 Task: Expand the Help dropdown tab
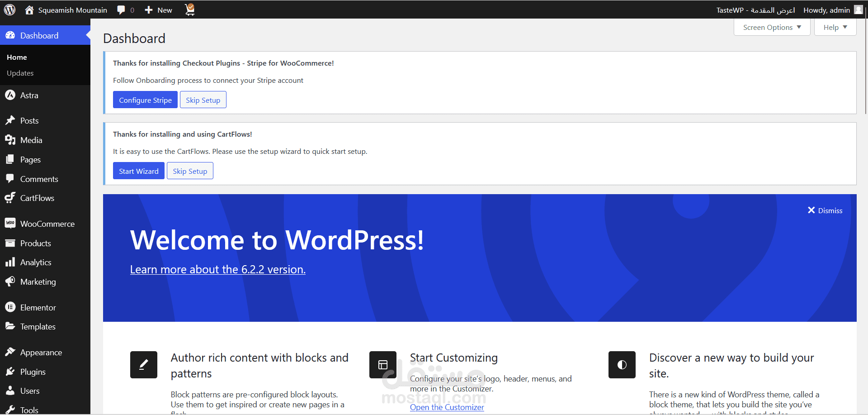tap(835, 27)
